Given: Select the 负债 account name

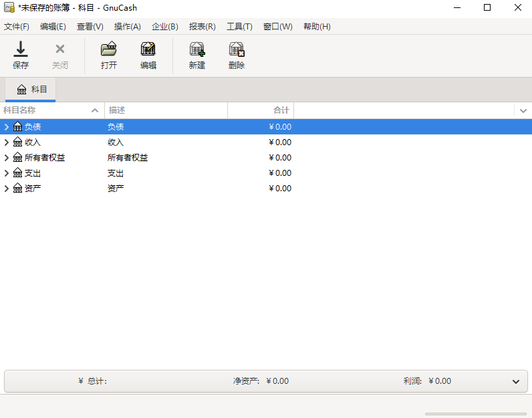Looking at the screenshot, I should pyautogui.click(x=33, y=126).
